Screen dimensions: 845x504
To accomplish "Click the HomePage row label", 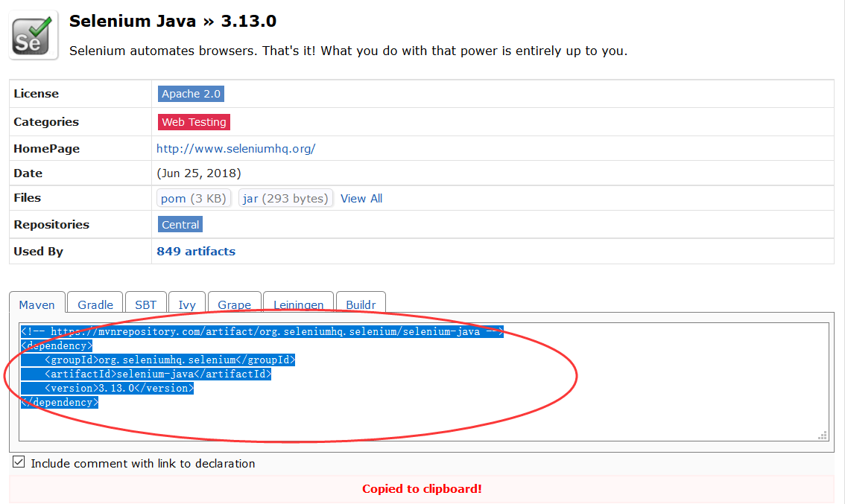I will coord(46,149).
